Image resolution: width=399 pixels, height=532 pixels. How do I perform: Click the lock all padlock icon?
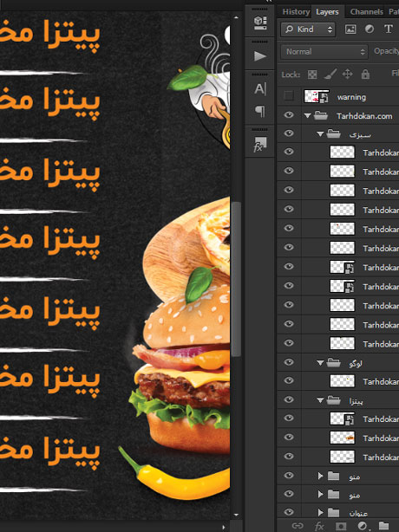pyautogui.click(x=365, y=74)
